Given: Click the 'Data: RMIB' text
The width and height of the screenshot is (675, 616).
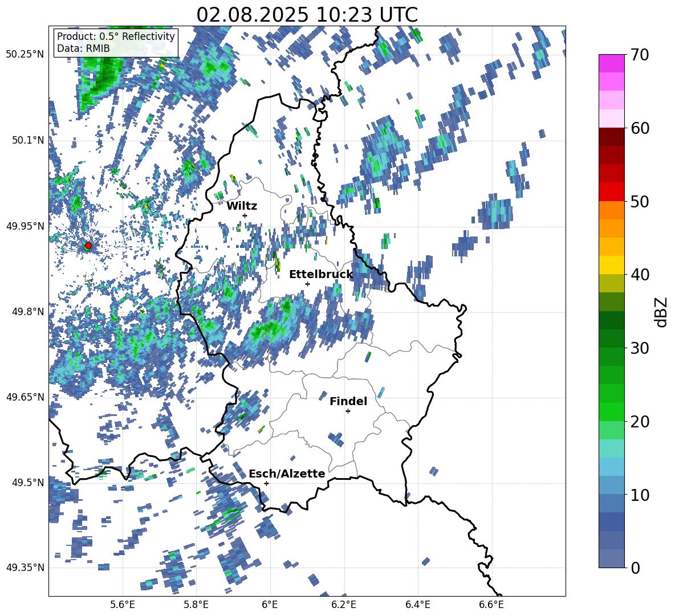Looking at the screenshot, I should tap(83, 48).
